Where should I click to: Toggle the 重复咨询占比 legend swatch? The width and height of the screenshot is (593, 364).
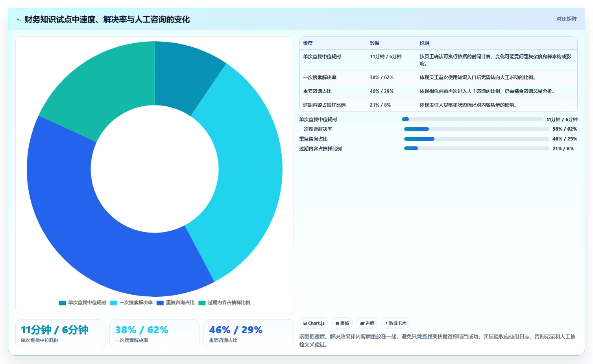(160, 303)
